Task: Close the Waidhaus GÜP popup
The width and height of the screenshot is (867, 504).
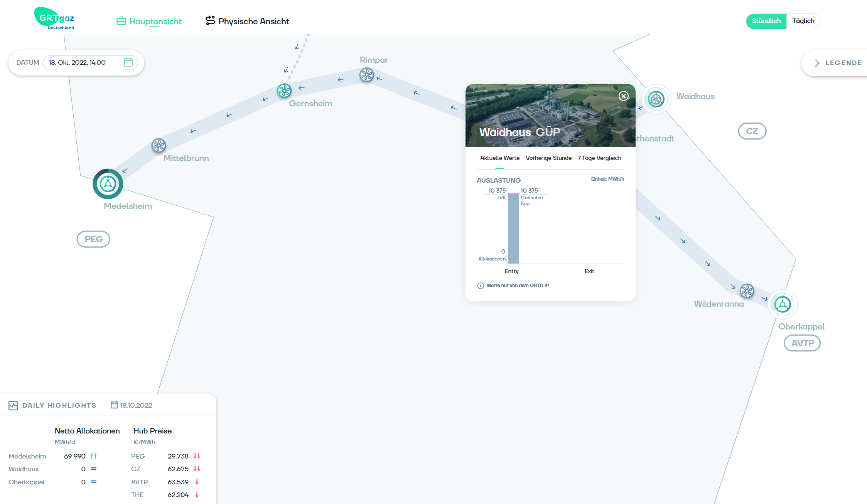Action: point(623,96)
